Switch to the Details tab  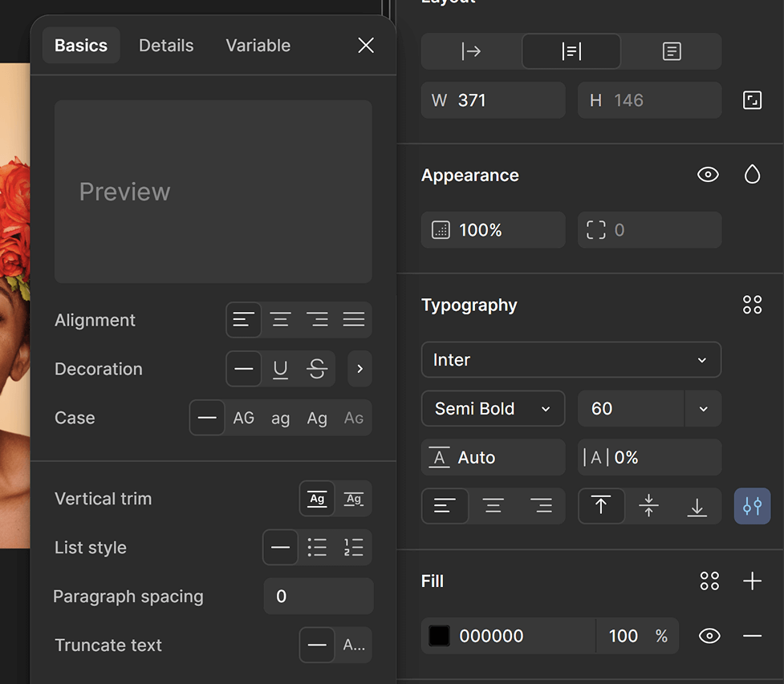(166, 46)
